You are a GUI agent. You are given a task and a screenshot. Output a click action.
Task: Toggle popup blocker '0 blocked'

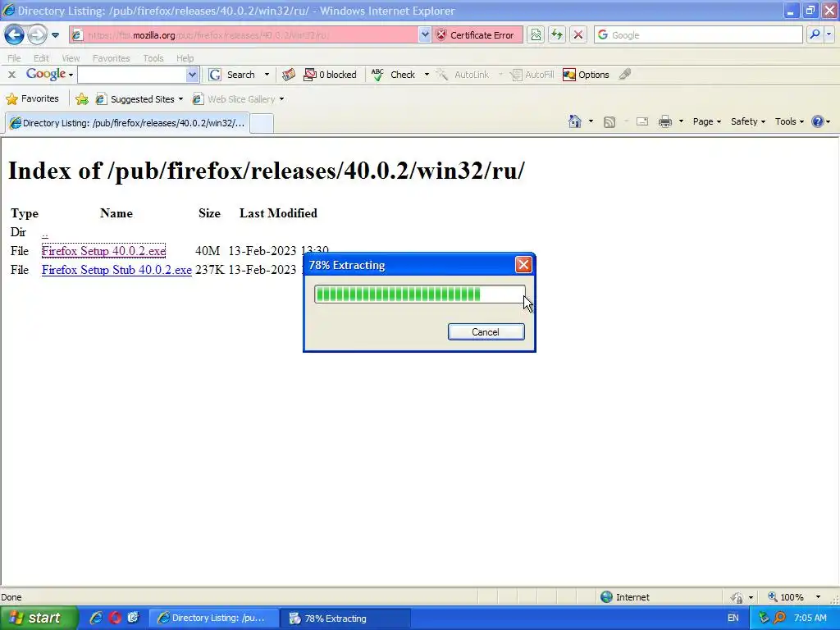330,75
